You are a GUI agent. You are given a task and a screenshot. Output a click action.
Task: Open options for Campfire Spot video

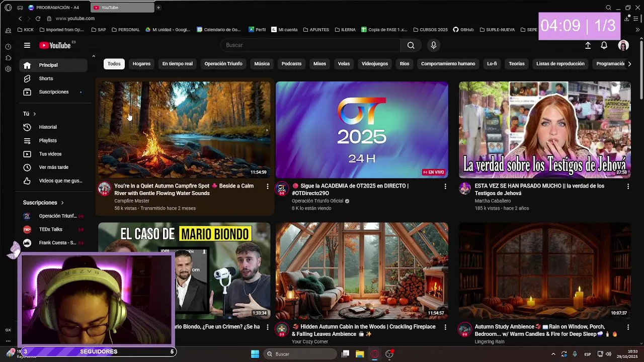pos(267,187)
